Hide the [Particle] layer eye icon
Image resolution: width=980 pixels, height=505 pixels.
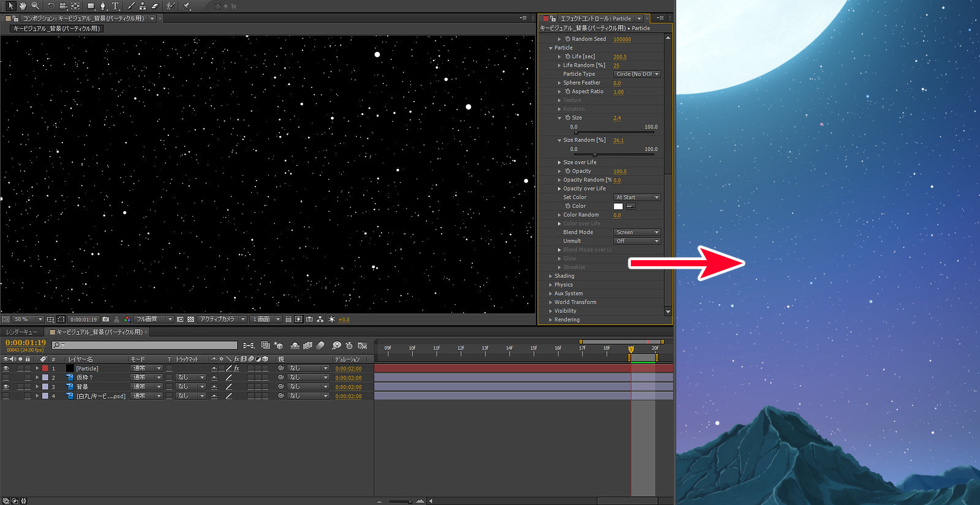pyautogui.click(x=6, y=368)
